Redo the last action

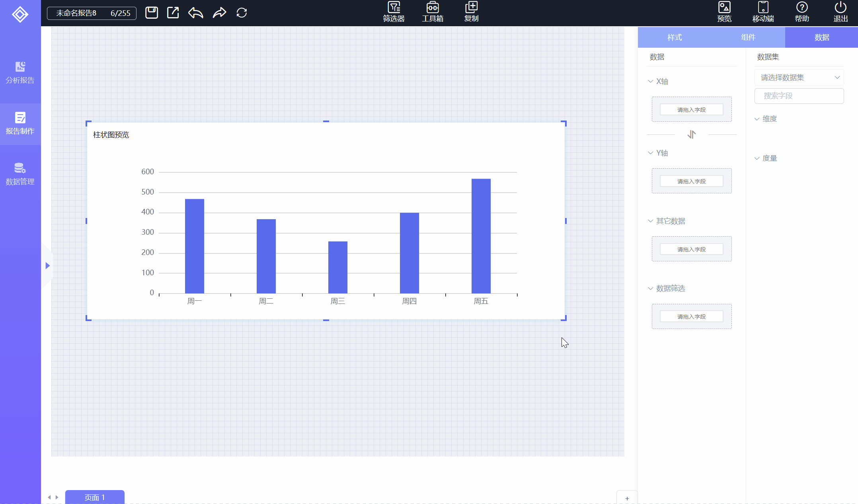[219, 13]
